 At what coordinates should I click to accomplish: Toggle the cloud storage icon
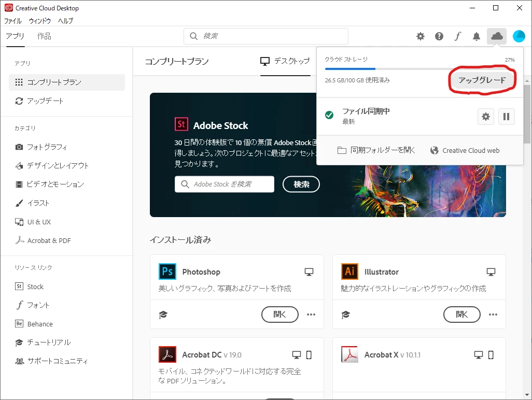(x=497, y=36)
